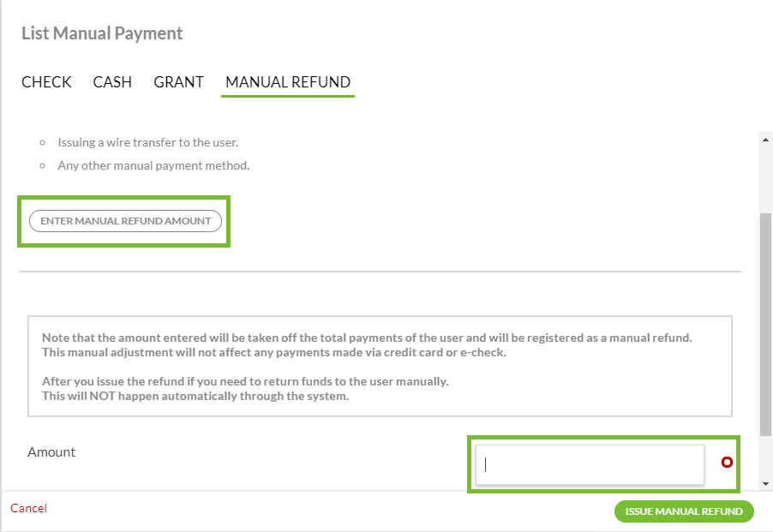Screen dimensions: 773x532
Task: Click the note about manual refund registration
Action: pyautogui.click(x=367, y=338)
